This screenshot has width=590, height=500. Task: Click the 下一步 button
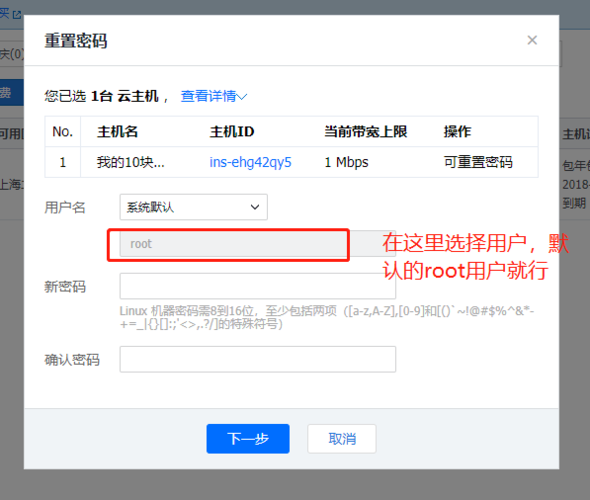pos(248,439)
